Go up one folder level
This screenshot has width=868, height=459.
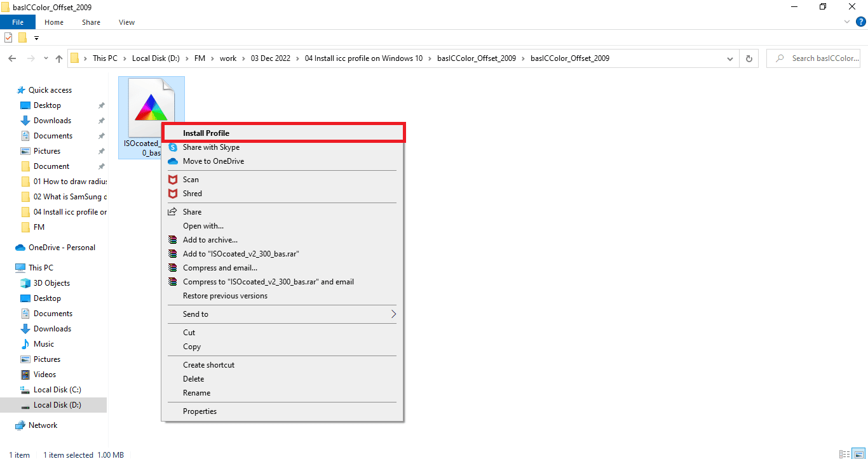58,58
